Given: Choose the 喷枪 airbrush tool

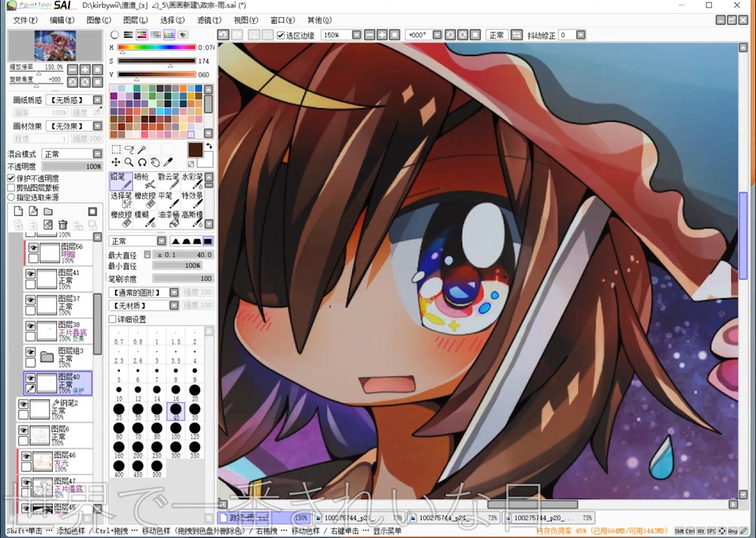Looking at the screenshot, I should coord(144,181).
